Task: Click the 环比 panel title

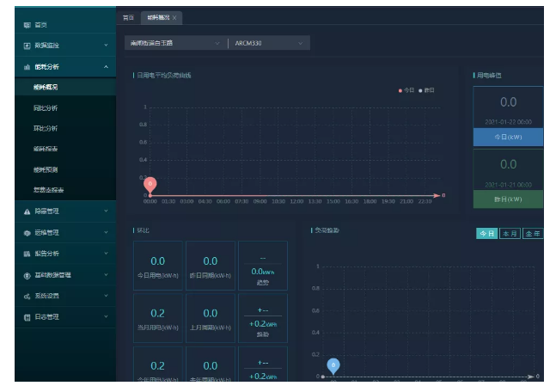Action: [x=143, y=230]
